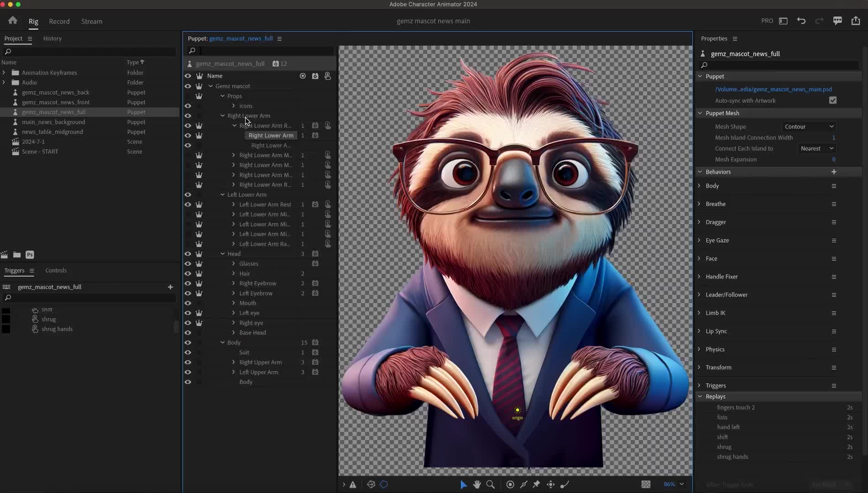Collapse the Head layer group
This screenshot has width=868, height=493.
pyautogui.click(x=223, y=254)
